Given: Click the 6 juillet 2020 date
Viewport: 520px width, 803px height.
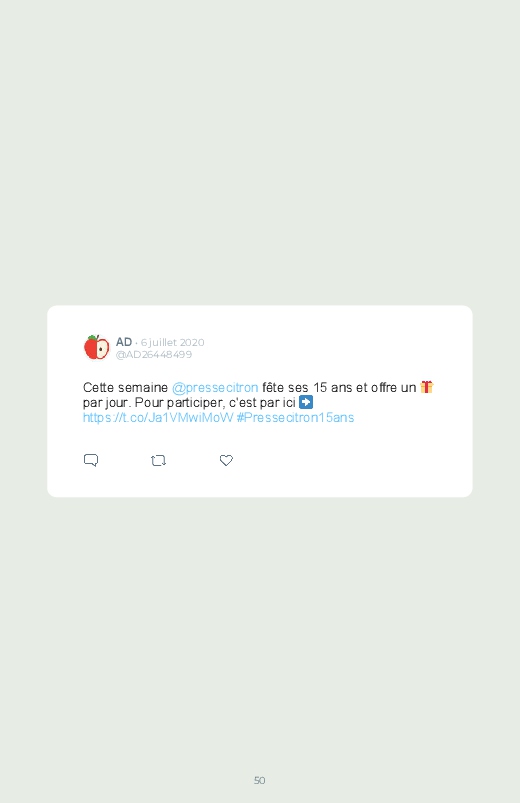Looking at the screenshot, I should click(173, 342).
